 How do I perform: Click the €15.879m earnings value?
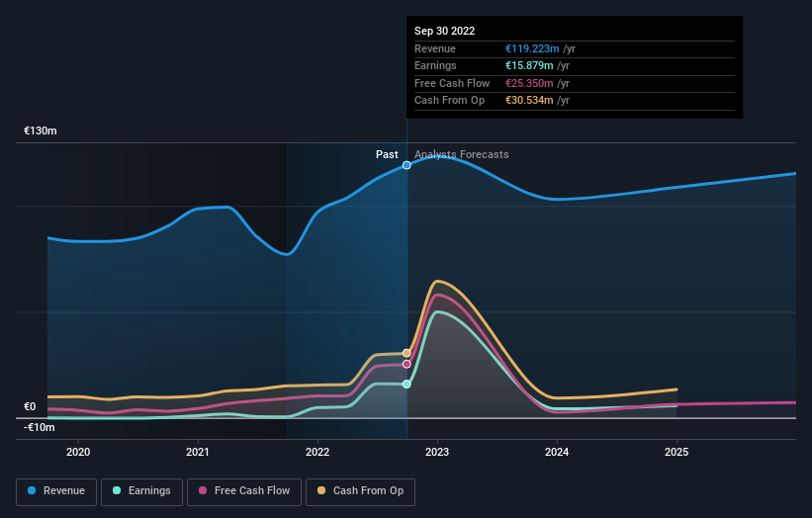pos(529,65)
